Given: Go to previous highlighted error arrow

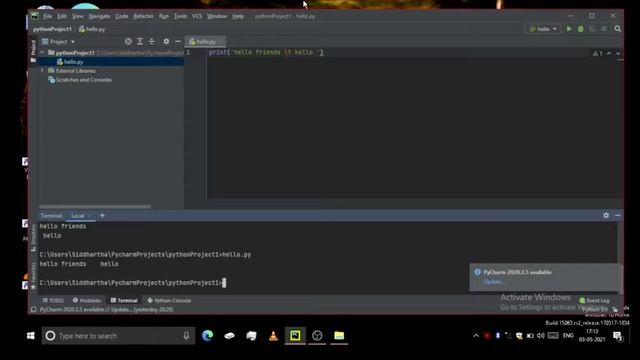Looking at the screenshot, I should click(609, 53).
